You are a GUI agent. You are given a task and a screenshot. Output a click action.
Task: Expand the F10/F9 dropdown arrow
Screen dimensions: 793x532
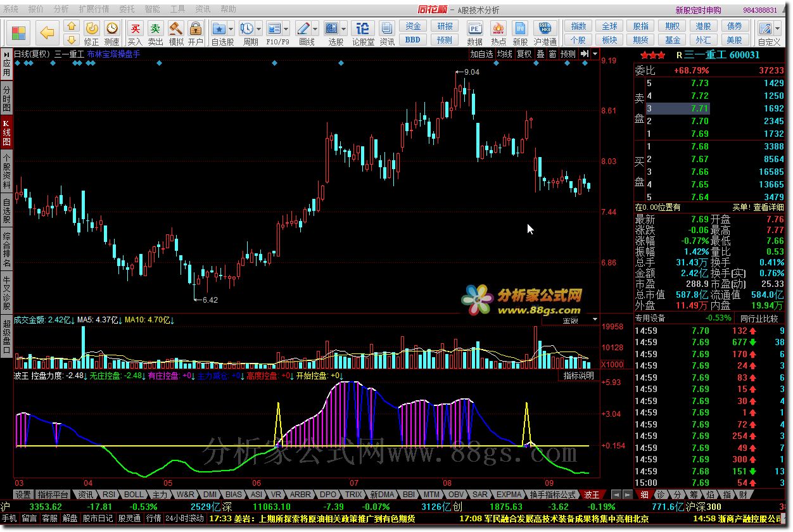286,29
